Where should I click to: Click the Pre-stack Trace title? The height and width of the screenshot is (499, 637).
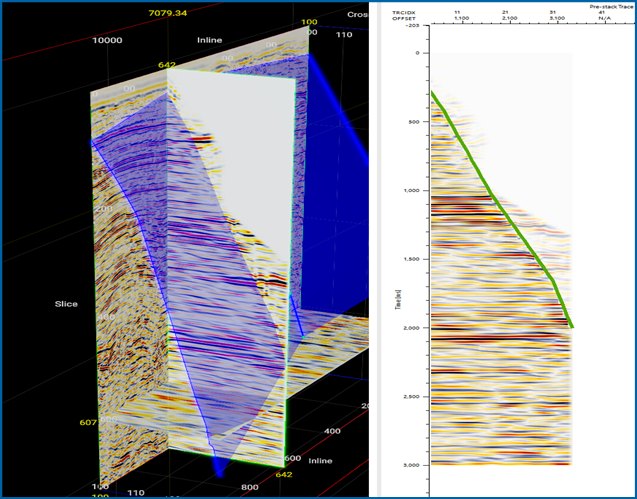(612, 7)
